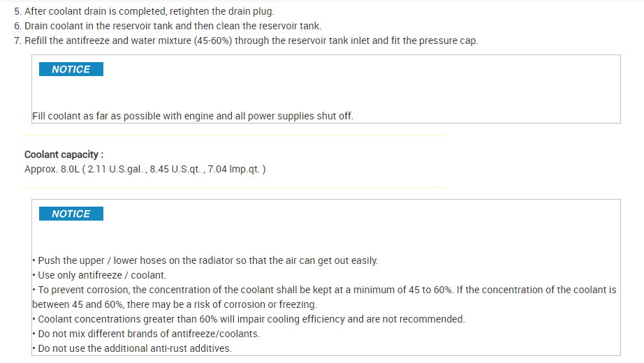Screen dimensions: 644x363
Task: Click the "Use only antifreeze / coolant" bullet
Action: coord(102,275)
